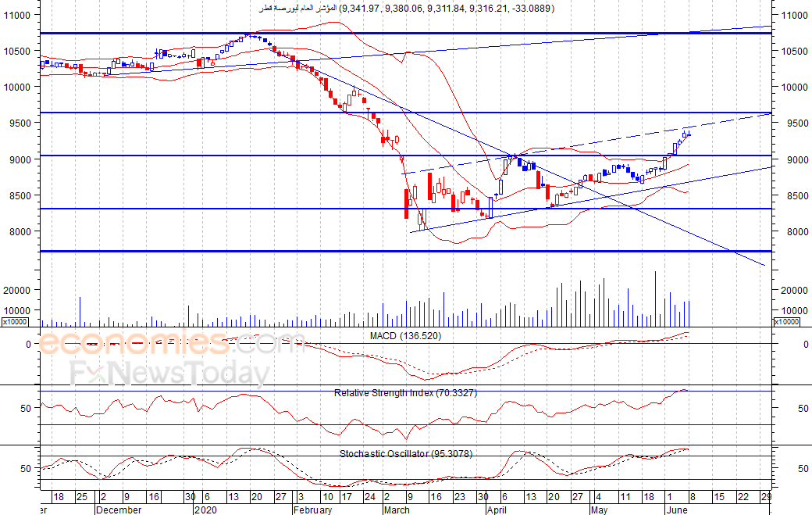The image size is (812, 515).
Task: Click the February month label
Action: [312, 510]
